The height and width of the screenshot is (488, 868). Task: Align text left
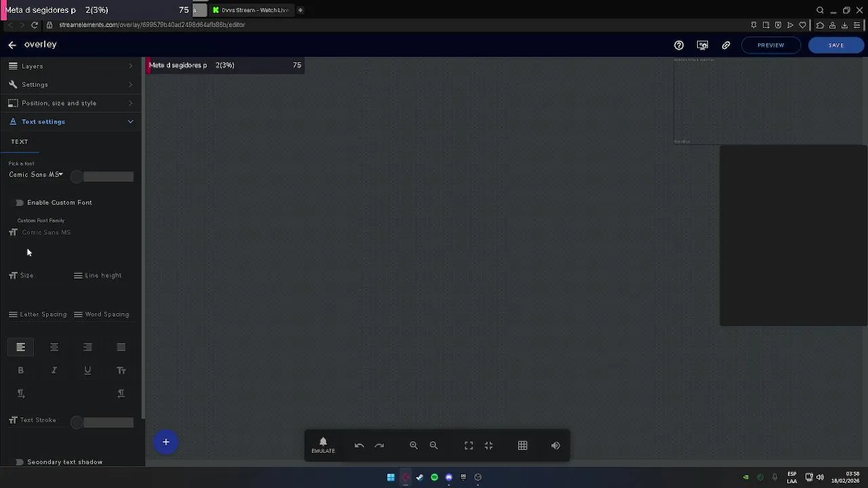pos(20,347)
